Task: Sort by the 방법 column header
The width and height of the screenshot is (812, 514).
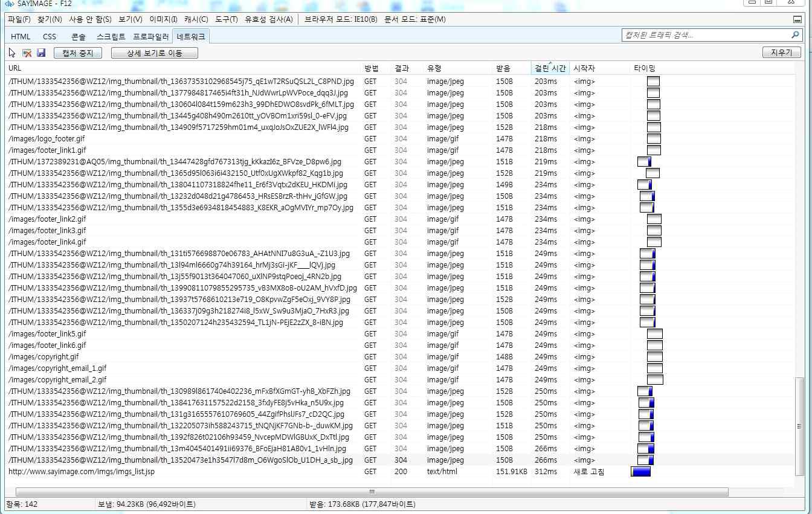Action: tap(376, 68)
